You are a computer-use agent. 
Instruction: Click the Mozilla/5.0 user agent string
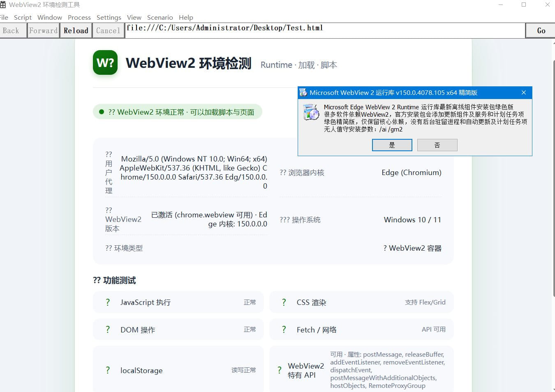point(193,173)
